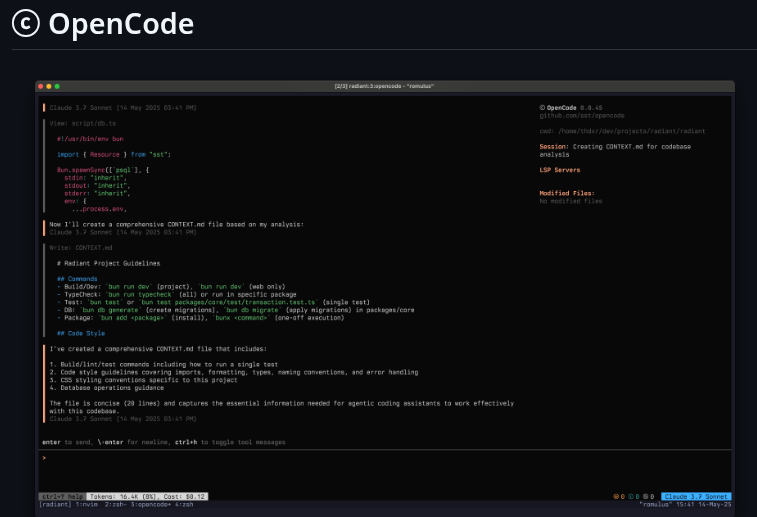This screenshot has height=517, width=757.
Task: Open the ctrl+? help status item
Action: (x=62, y=496)
